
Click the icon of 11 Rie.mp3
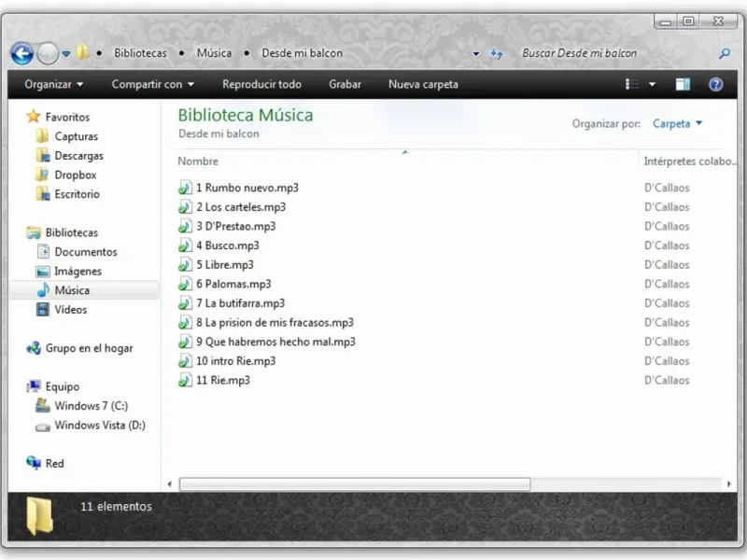click(185, 380)
